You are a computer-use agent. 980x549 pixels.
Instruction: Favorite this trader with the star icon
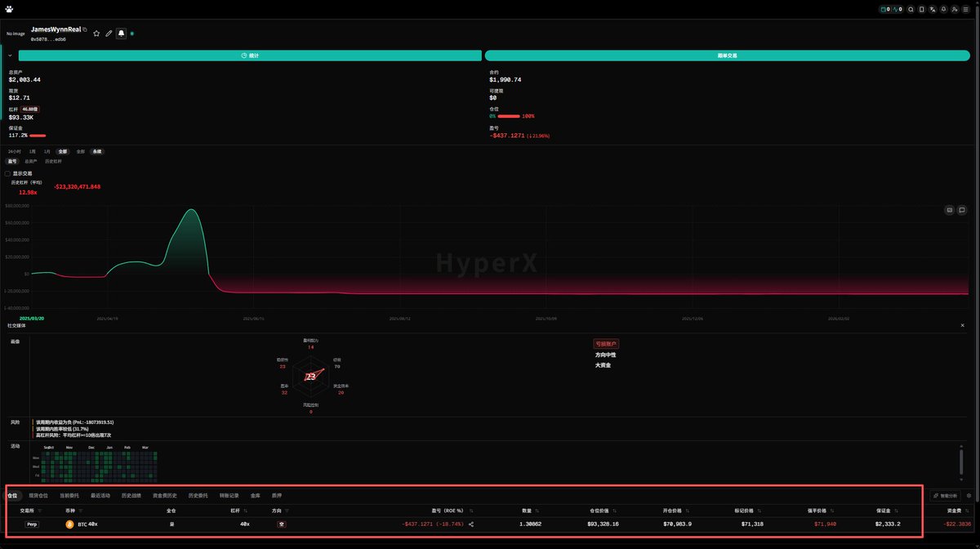tap(96, 33)
